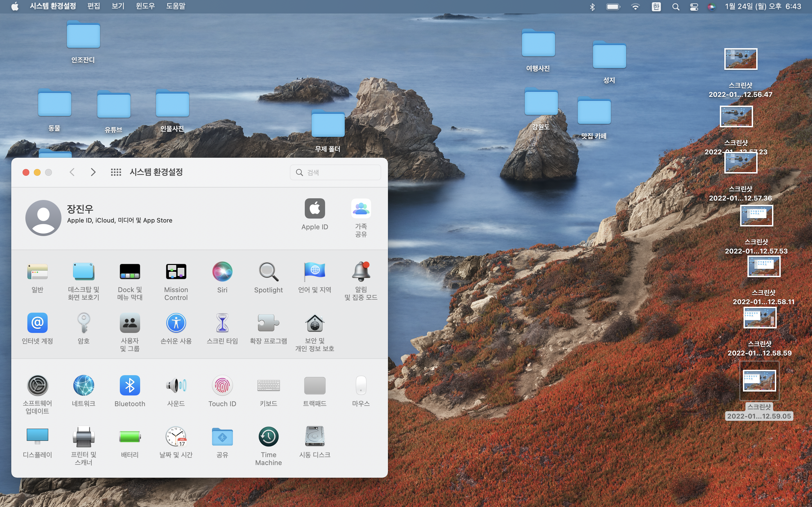The height and width of the screenshot is (507, 812).
Task: Click the forward navigation arrow
Action: point(93,172)
